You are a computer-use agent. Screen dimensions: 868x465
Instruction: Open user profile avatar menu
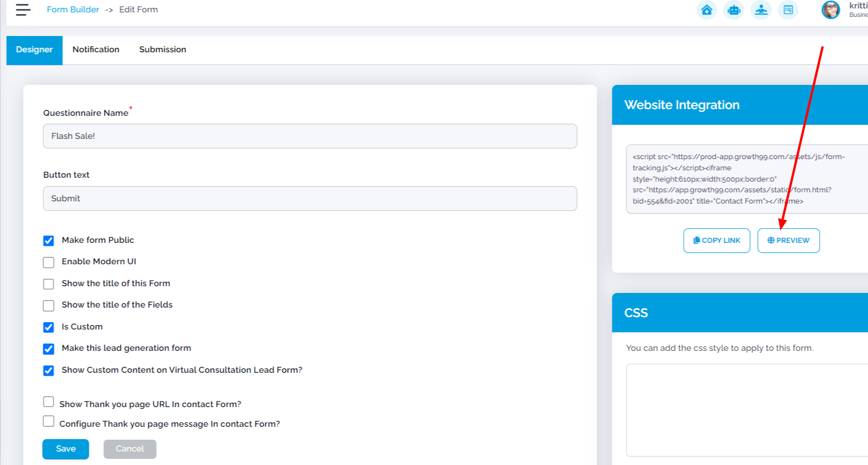pyautogui.click(x=830, y=10)
